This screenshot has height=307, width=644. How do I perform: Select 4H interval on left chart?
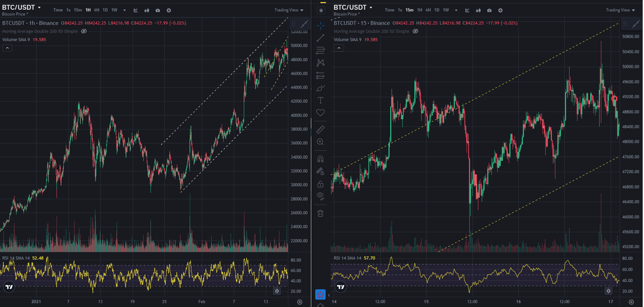click(x=97, y=10)
